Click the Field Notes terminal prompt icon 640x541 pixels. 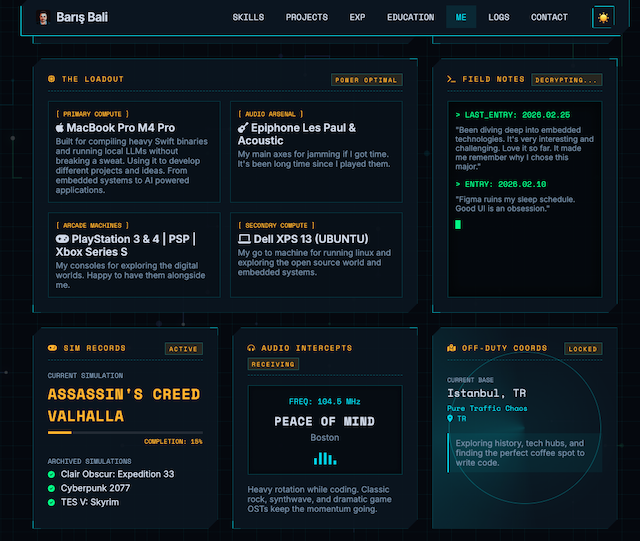pyautogui.click(x=451, y=79)
